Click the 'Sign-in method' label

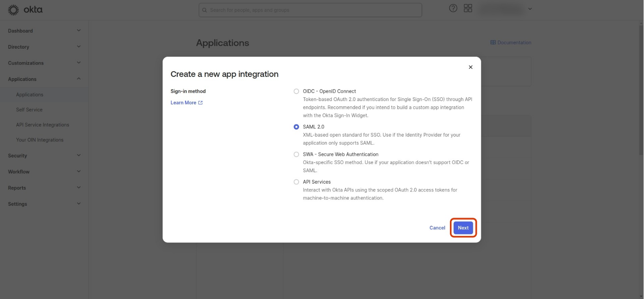[188, 91]
